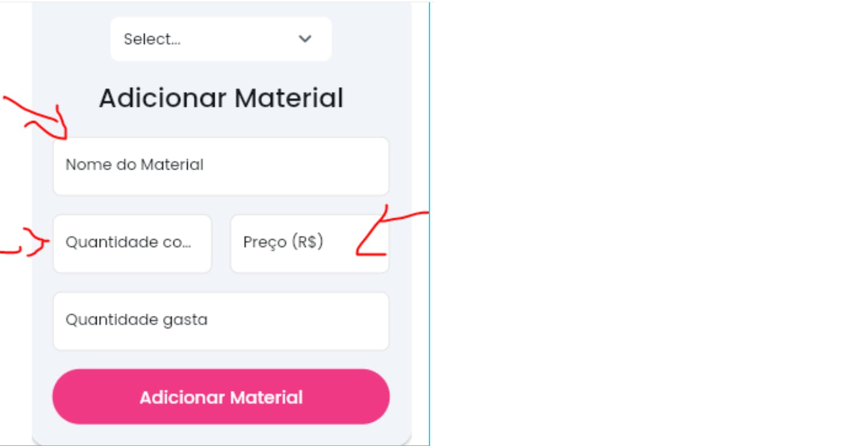Viewport: 868px width, 446px height.
Task: Click the Adicionar Material heading text
Action: (x=221, y=98)
